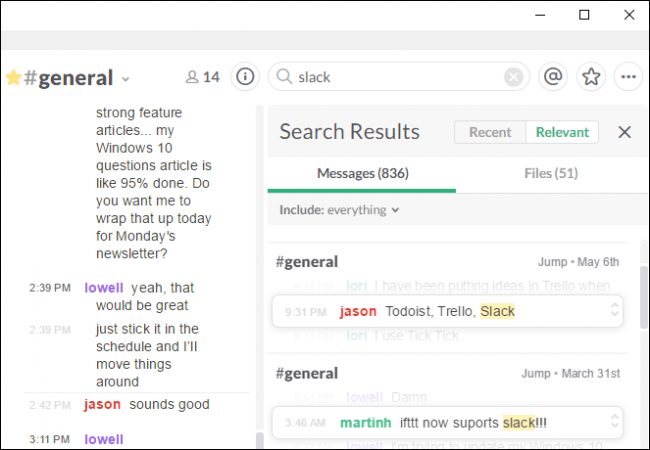Click lowell's name at 3:11 PM
The height and width of the screenshot is (450, 650).
[104, 439]
